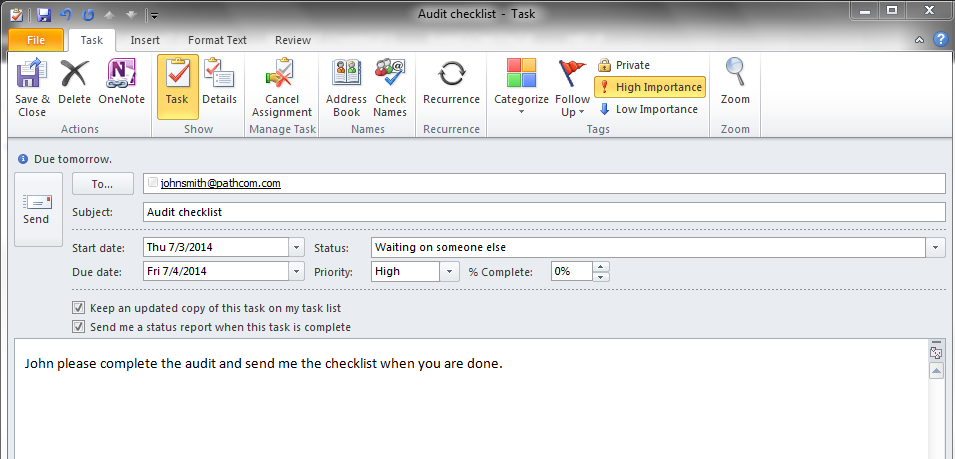Switch to the Insert tab

click(x=145, y=40)
